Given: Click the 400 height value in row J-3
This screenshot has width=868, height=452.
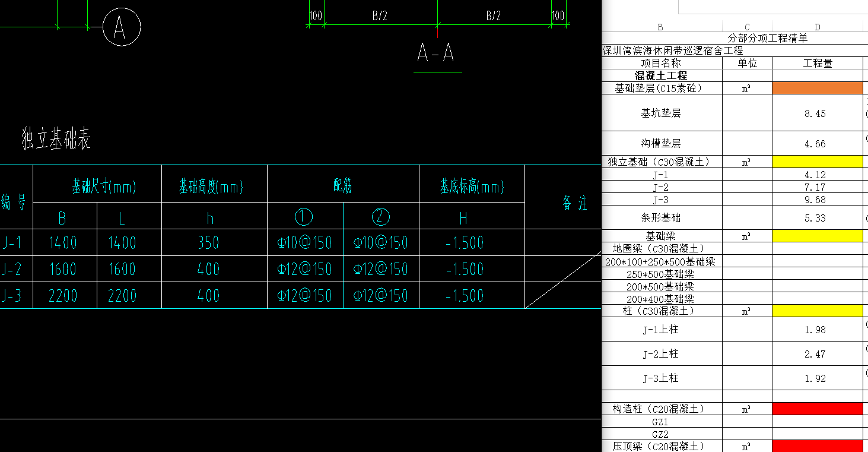Looking at the screenshot, I should [x=208, y=296].
